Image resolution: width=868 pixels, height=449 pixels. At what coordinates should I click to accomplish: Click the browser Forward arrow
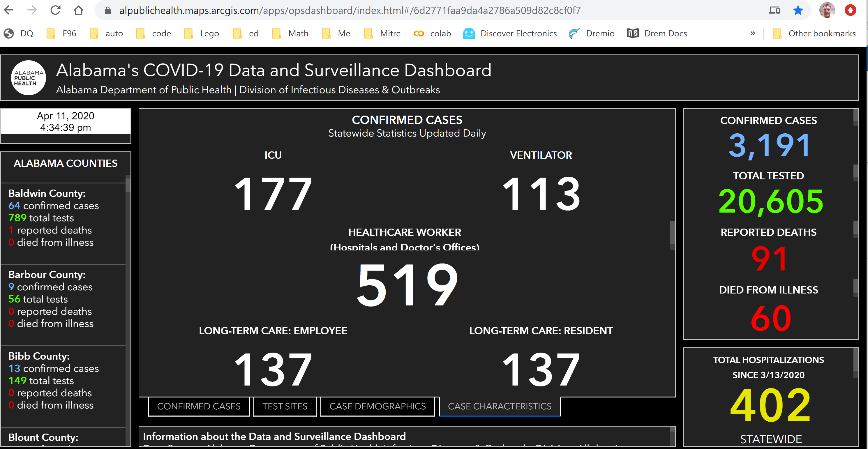(32, 10)
